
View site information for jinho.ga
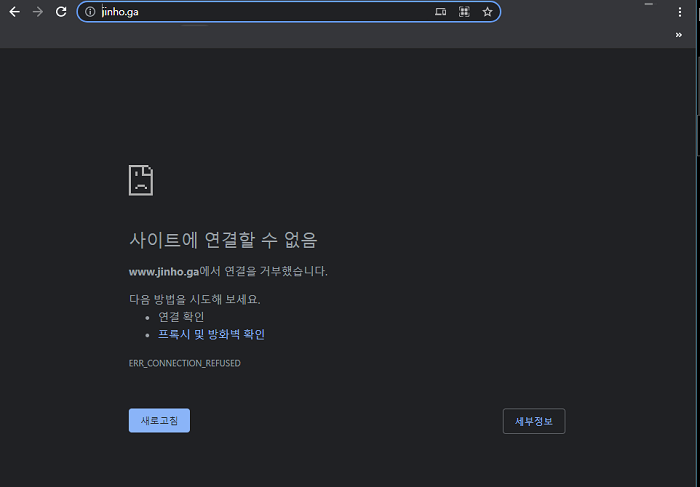point(89,12)
